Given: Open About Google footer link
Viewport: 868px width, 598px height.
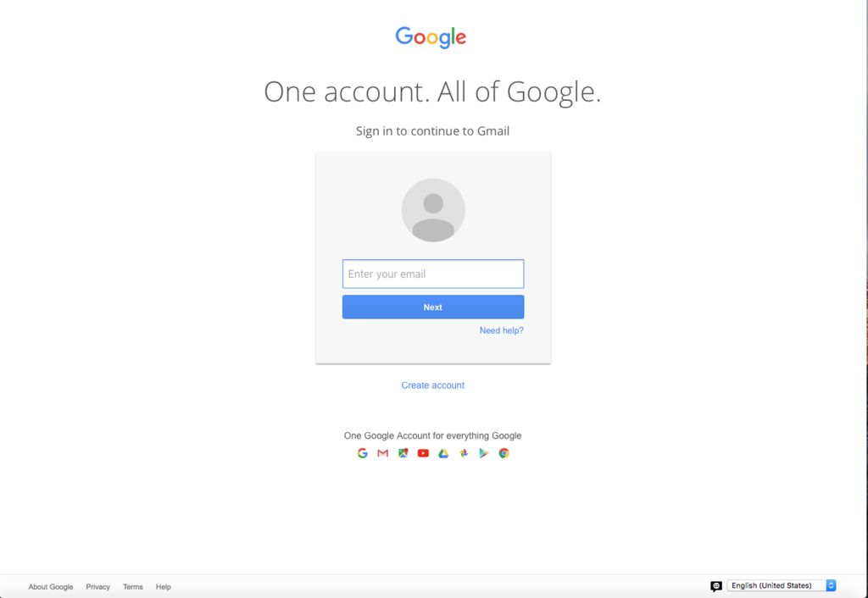Looking at the screenshot, I should point(51,587).
